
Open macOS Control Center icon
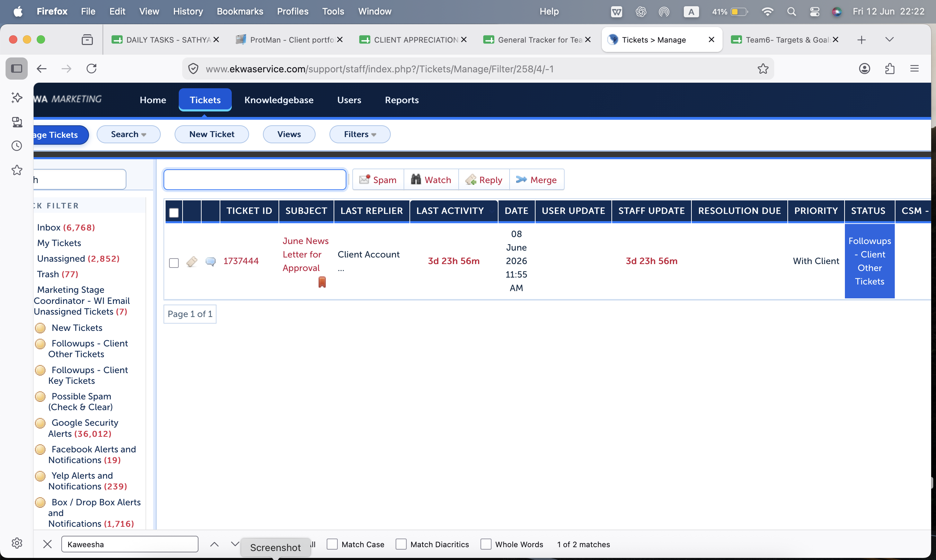(814, 11)
